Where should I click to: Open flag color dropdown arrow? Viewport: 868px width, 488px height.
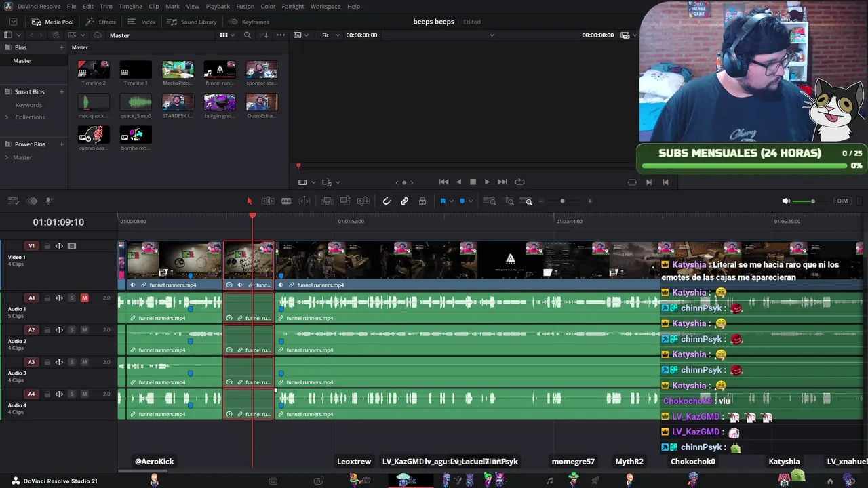coord(451,201)
